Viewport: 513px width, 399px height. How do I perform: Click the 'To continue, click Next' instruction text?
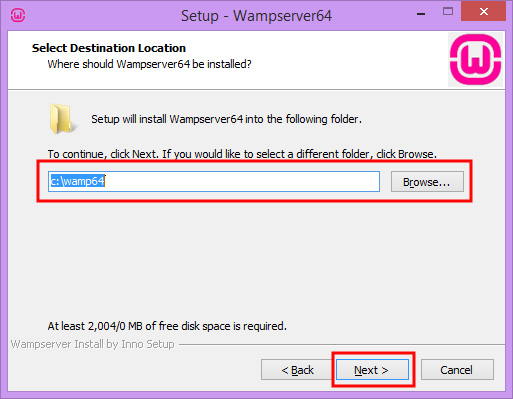(x=242, y=154)
